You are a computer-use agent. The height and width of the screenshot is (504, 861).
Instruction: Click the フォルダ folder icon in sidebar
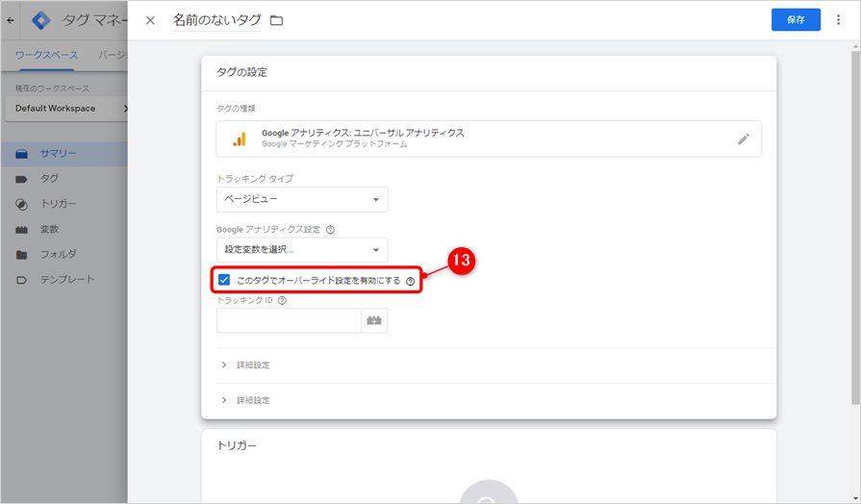tap(21, 255)
